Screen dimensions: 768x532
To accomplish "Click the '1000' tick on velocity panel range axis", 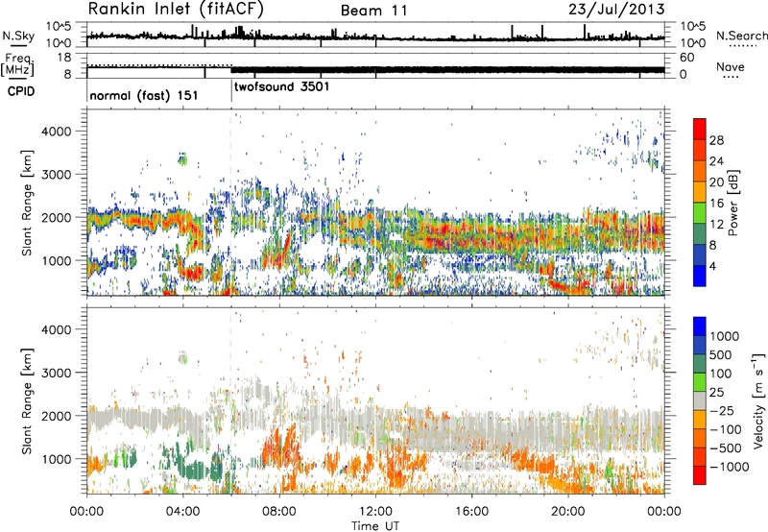I will [x=56, y=459].
